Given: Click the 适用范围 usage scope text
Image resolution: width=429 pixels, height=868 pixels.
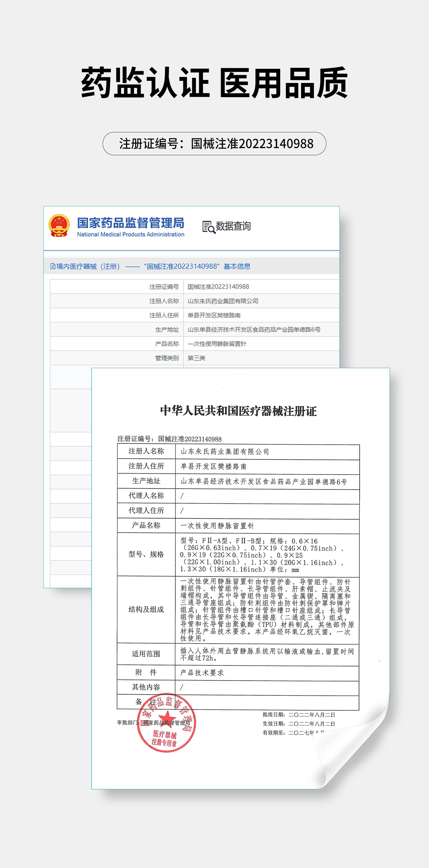Looking at the screenshot, I should coord(266,654).
